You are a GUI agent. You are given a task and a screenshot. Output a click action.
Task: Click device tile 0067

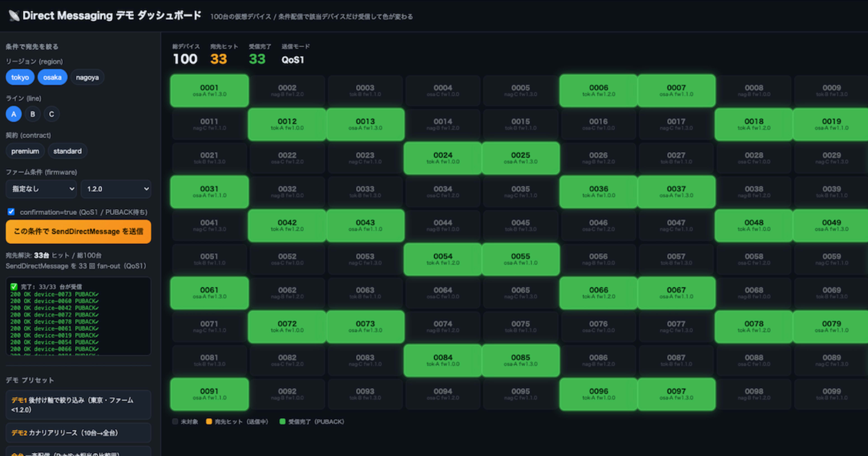[x=676, y=293]
